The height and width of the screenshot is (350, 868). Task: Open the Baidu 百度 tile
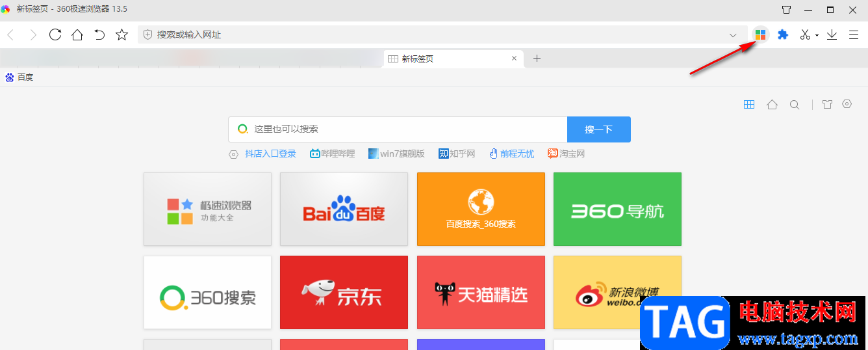pyautogui.click(x=344, y=209)
